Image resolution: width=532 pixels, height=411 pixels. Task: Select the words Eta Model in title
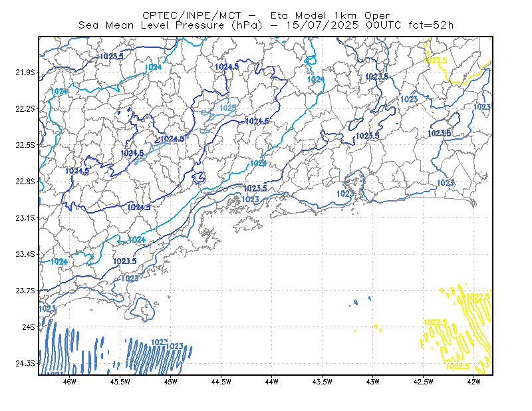coord(298,15)
